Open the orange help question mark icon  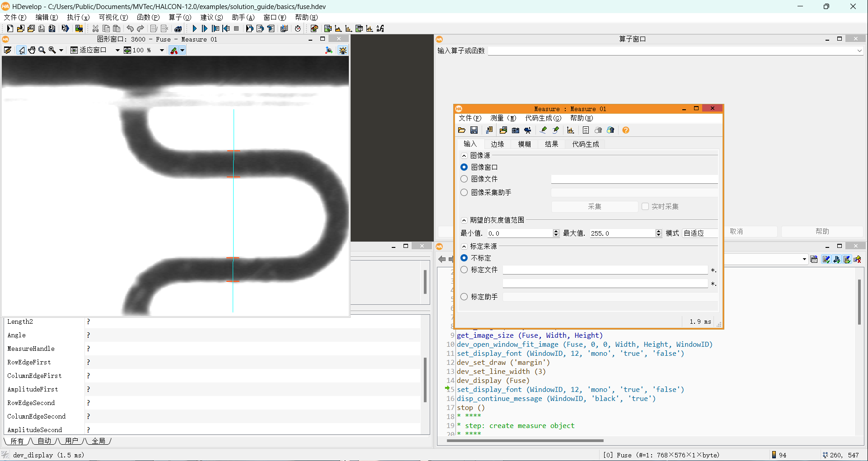(626, 130)
